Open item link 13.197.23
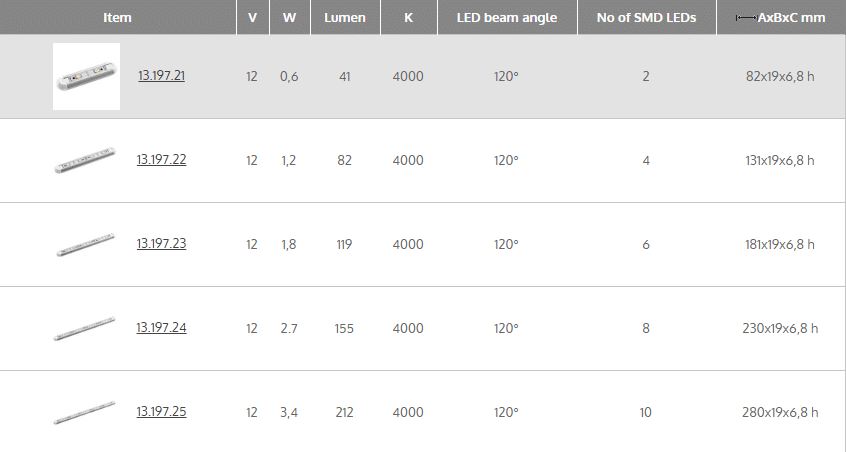The image size is (846, 452). [161, 244]
